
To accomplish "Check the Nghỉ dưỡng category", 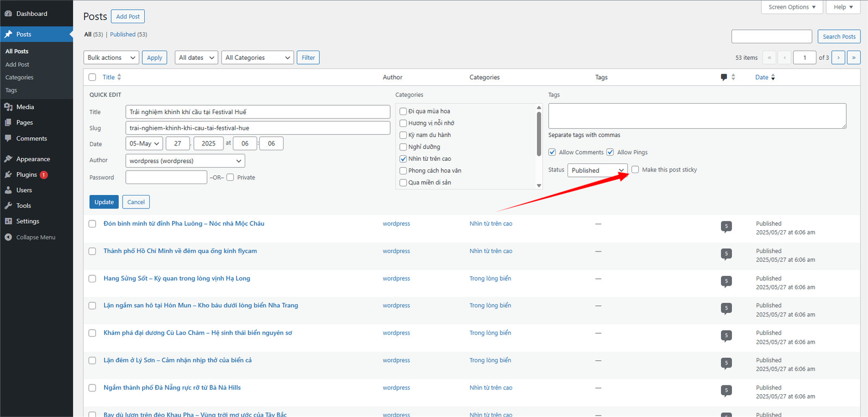I will (x=403, y=147).
